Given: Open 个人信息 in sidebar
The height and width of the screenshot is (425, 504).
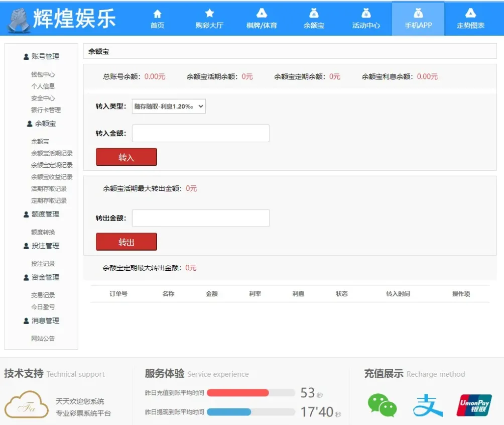Looking at the screenshot, I should pyautogui.click(x=43, y=86).
